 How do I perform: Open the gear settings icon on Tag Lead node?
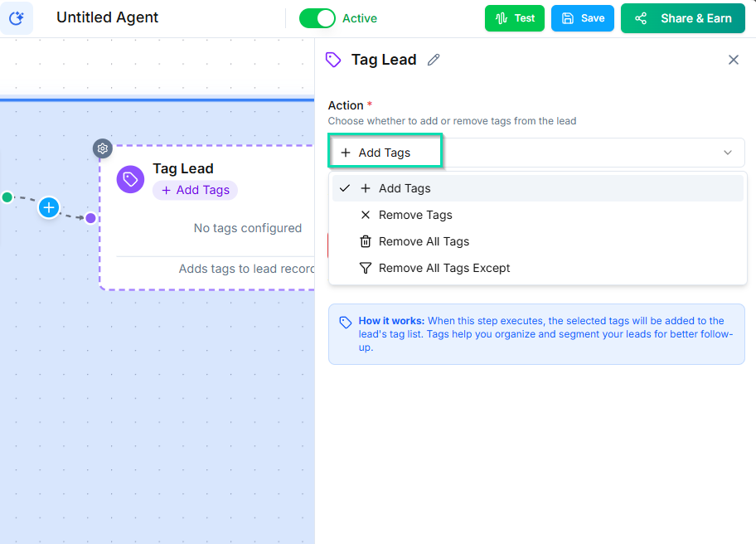pyautogui.click(x=102, y=148)
